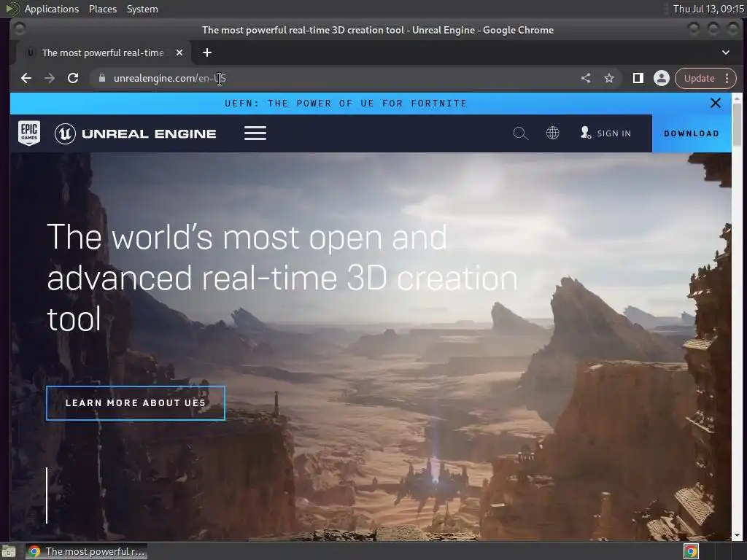Click show desktop icon in bottom panel
Viewport: 747px width, 560px height.
coord(9,551)
